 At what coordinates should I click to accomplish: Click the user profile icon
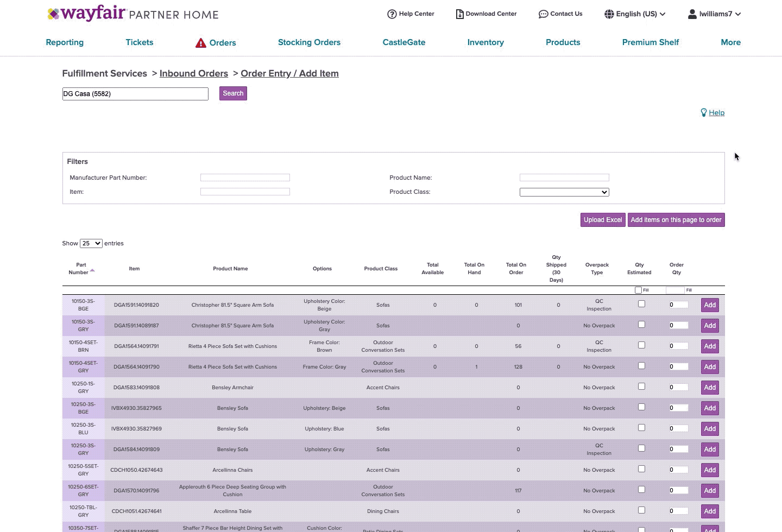pos(692,14)
